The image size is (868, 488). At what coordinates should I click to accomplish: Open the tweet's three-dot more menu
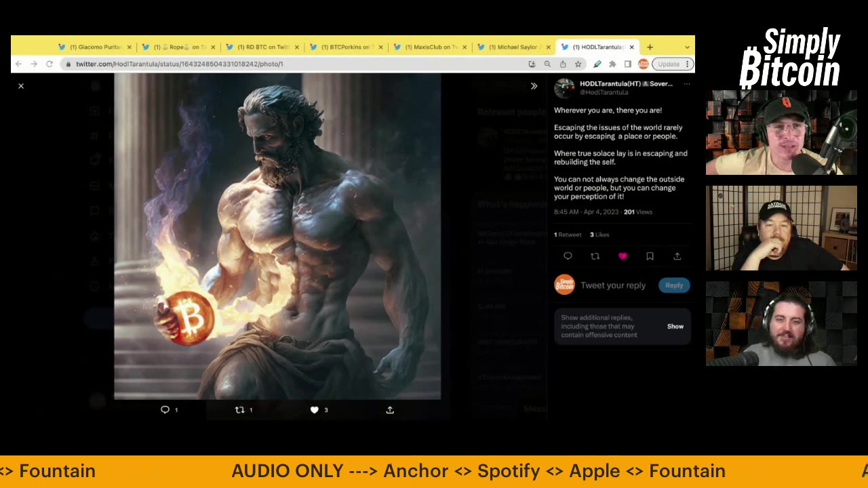[686, 84]
